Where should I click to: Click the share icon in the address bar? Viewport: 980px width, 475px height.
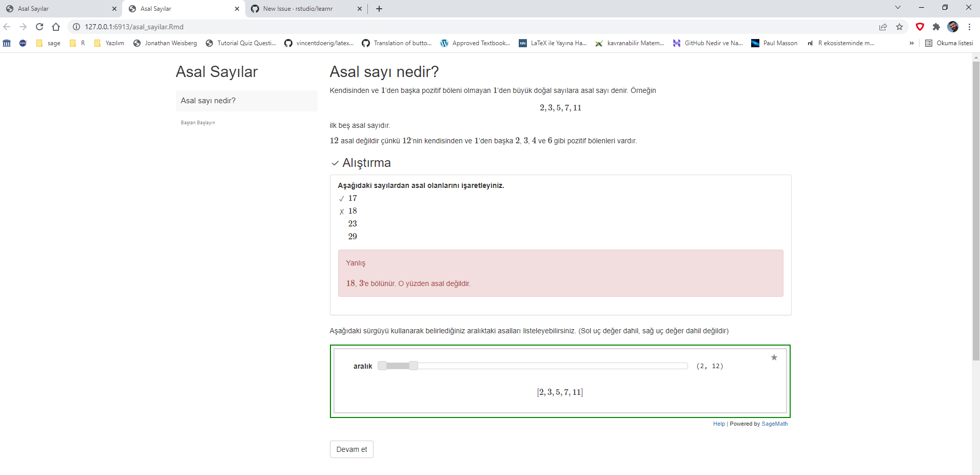click(x=882, y=27)
